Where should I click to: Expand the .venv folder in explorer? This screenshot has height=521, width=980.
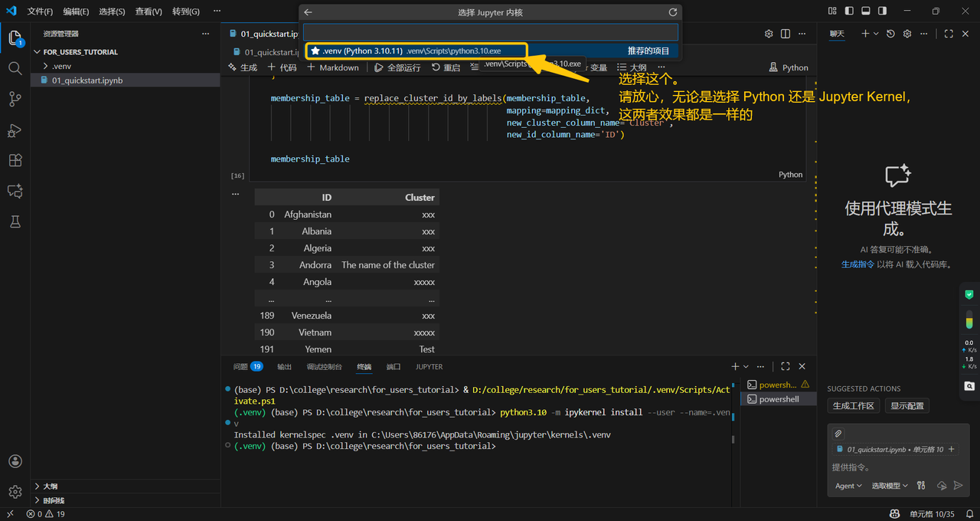click(x=61, y=66)
